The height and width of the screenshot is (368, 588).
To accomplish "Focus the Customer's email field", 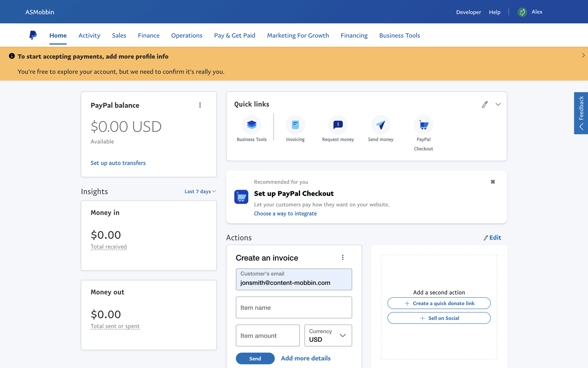I will click(x=294, y=279).
